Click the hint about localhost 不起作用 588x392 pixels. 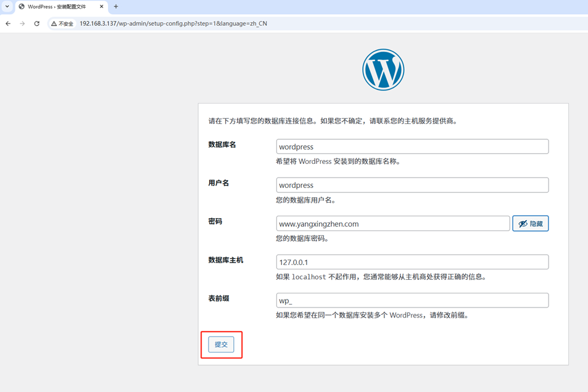pyautogui.click(x=381, y=277)
